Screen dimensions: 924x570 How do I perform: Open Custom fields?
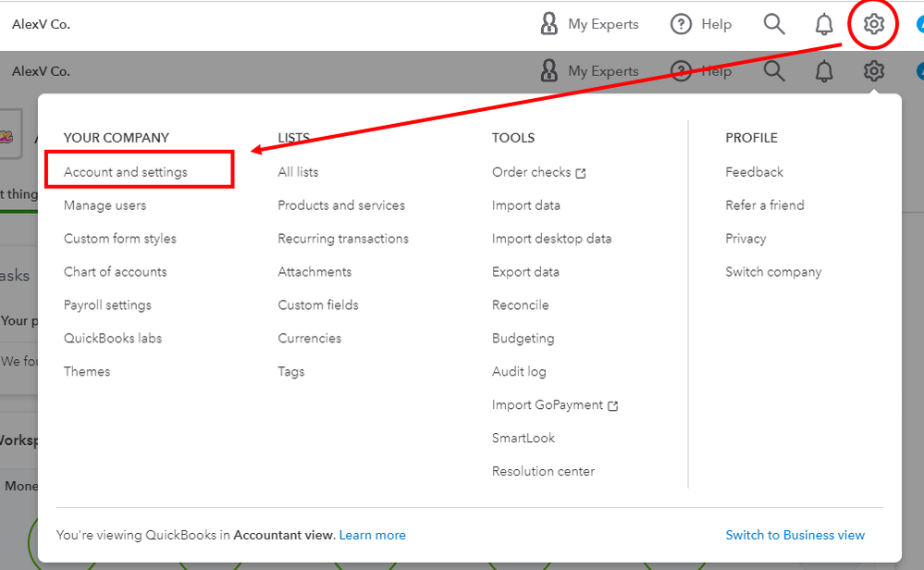pos(318,304)
